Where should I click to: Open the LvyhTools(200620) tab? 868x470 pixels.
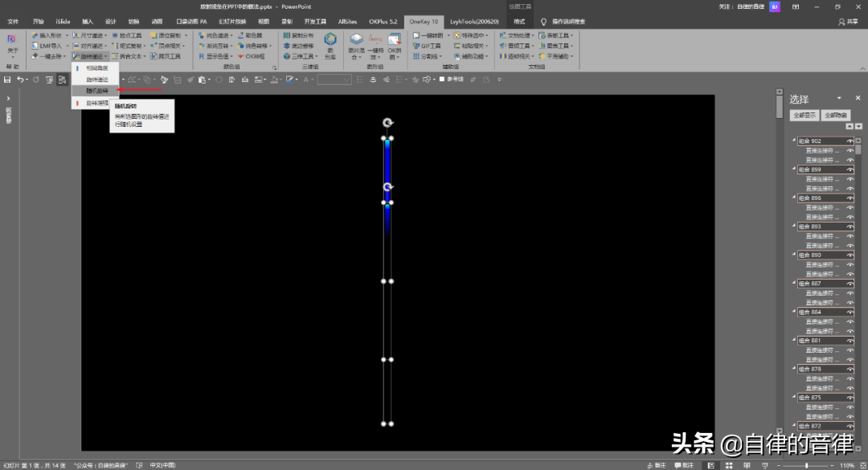pyautogui.click(x=474, y=22)
